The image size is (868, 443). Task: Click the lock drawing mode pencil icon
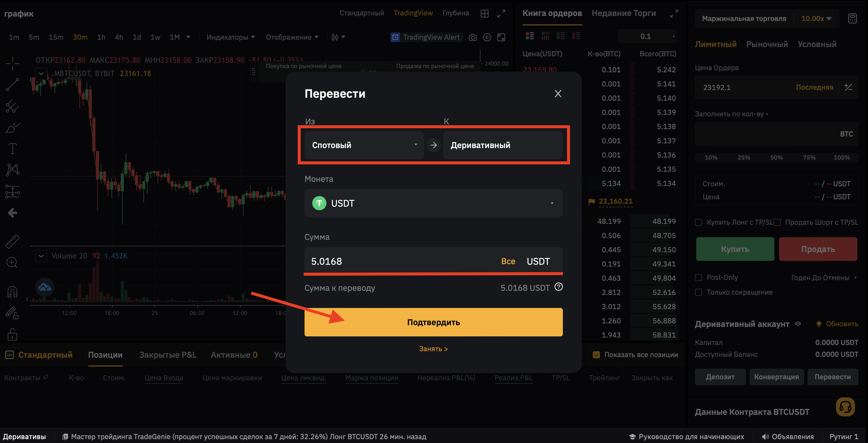[x=12, y=313]
